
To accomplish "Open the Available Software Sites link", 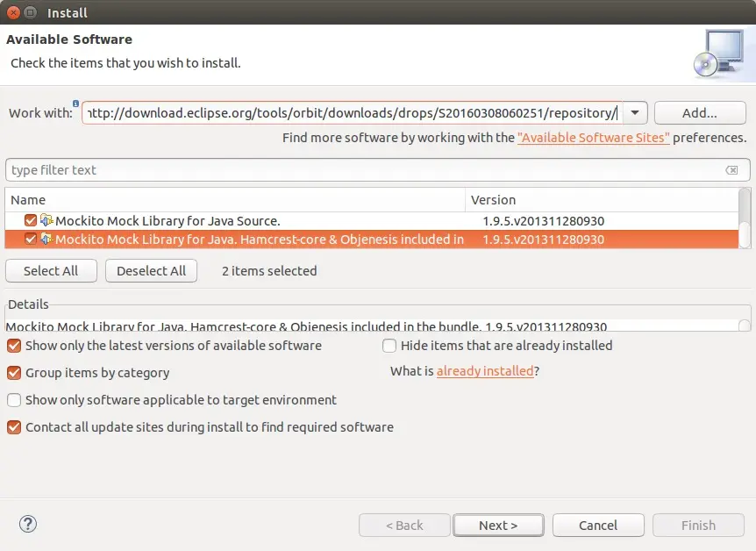I will [594, 138].
